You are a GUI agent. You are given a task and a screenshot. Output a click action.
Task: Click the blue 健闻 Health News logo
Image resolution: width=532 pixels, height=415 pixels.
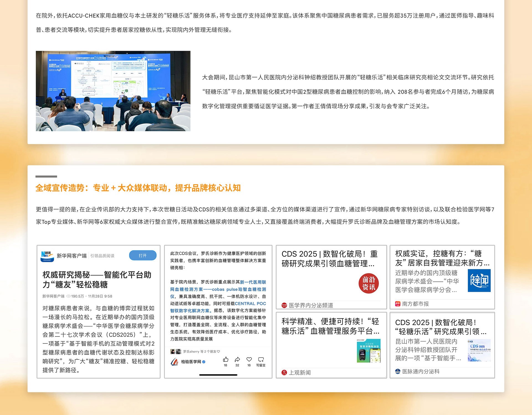click(x=479, y=280)
